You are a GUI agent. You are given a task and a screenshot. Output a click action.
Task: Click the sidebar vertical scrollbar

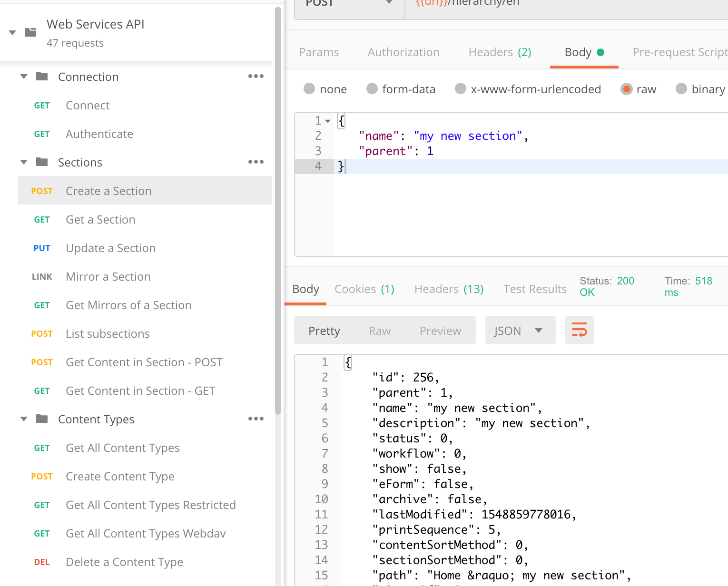click(x=278, y=209)
